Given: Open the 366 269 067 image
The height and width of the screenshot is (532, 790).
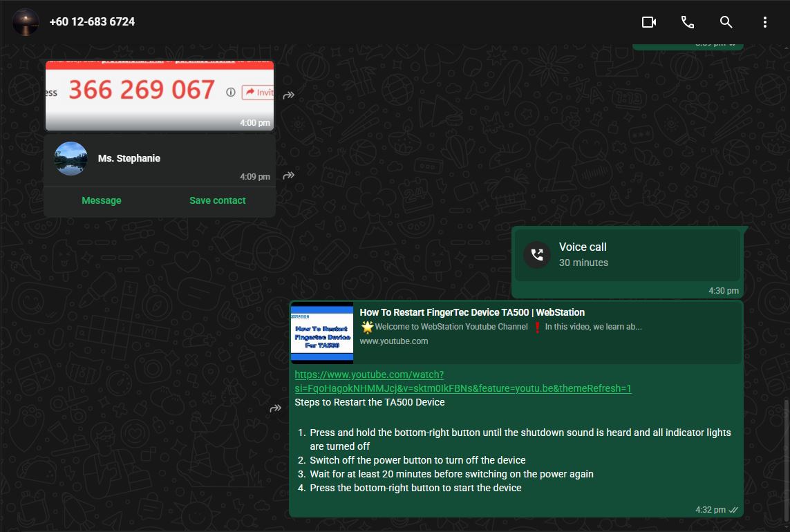Looking at the screenshot, I should click(160, 96).
